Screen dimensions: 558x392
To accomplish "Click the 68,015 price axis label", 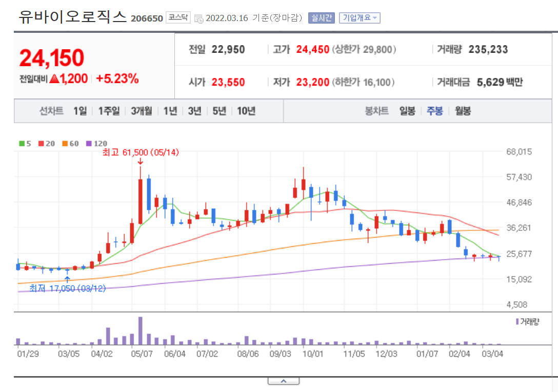I will pos(519,152).
